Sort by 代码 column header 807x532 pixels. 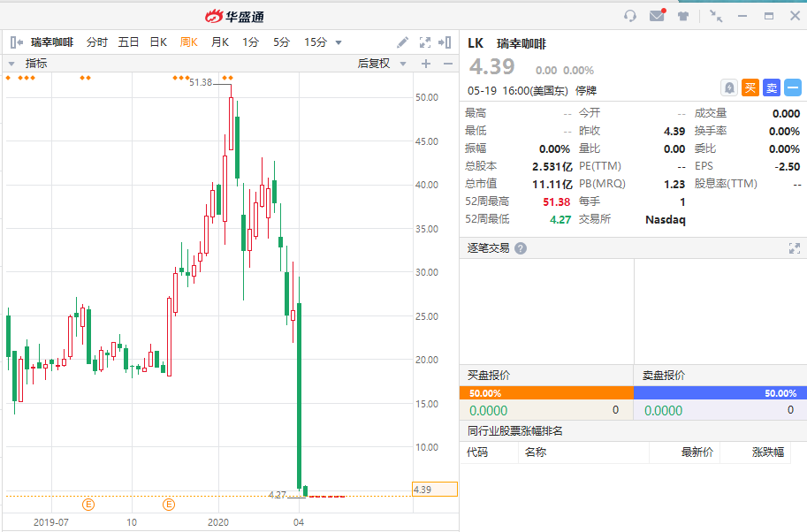click(477, 452)
